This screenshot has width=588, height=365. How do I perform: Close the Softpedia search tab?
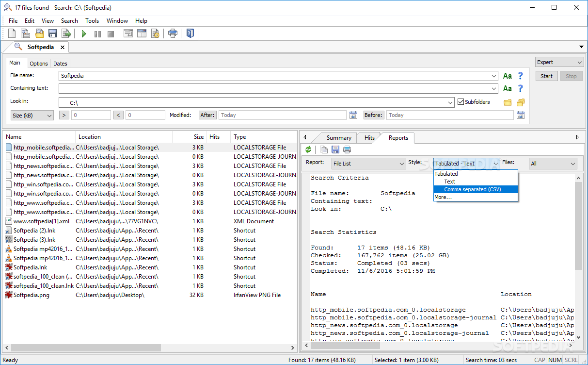coord(62,47)
